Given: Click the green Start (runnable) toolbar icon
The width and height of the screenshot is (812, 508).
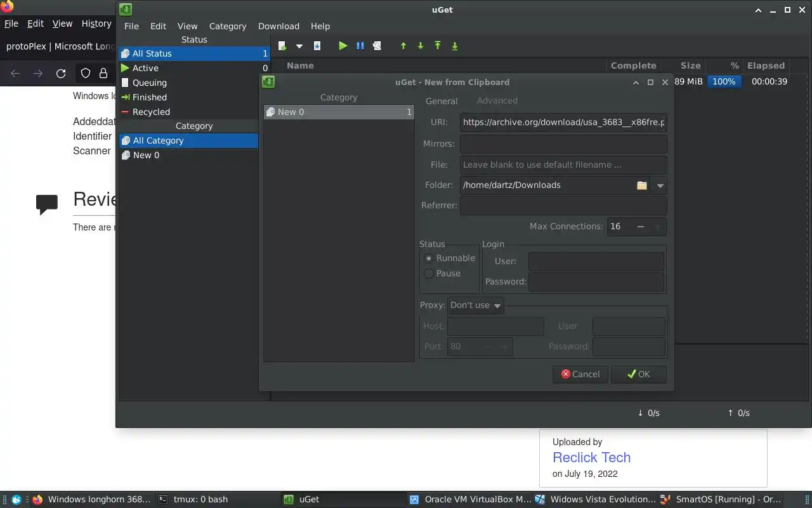Looking at the screenshot, I should coord(343,46).
